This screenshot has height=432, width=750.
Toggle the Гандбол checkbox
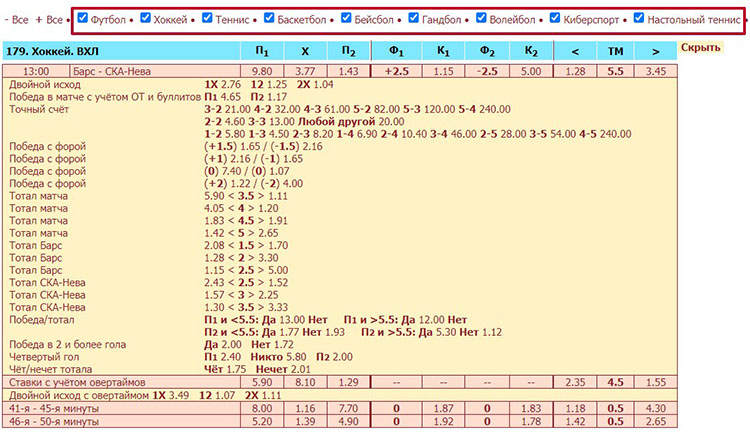tap(414, 18)
